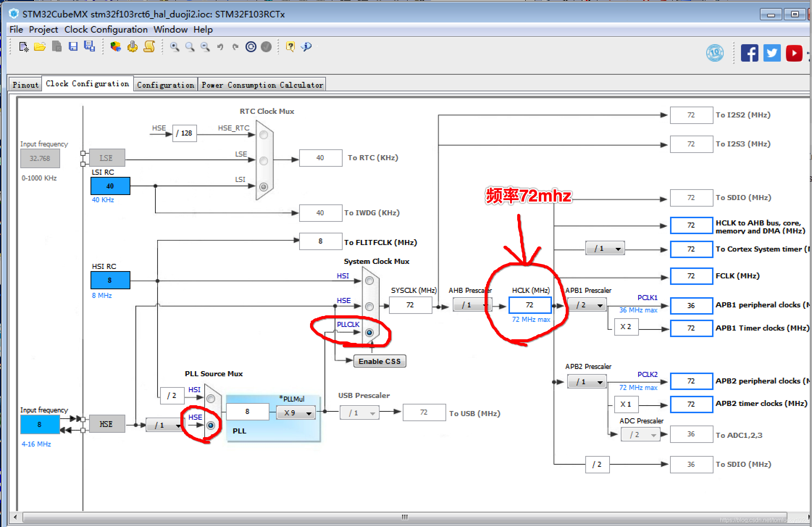Open the Clock Configuration menu
The width and height of the screenshot is (812, 527).
pos(106,30)
